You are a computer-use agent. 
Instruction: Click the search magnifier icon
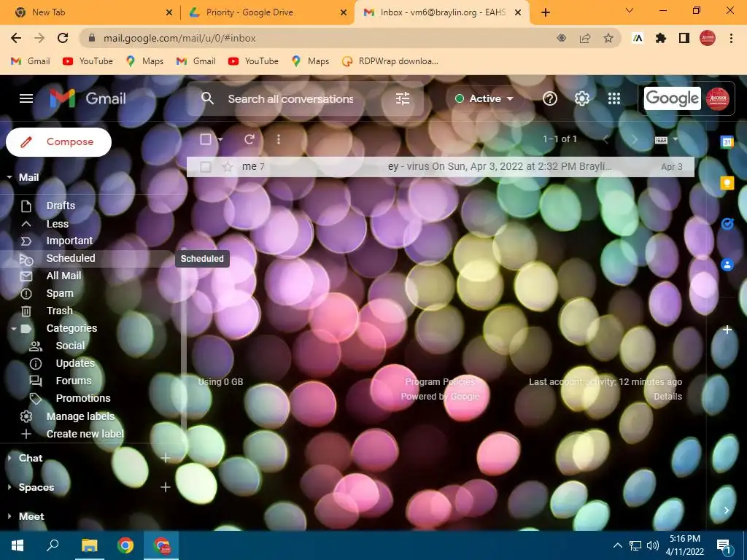(207, 98)
